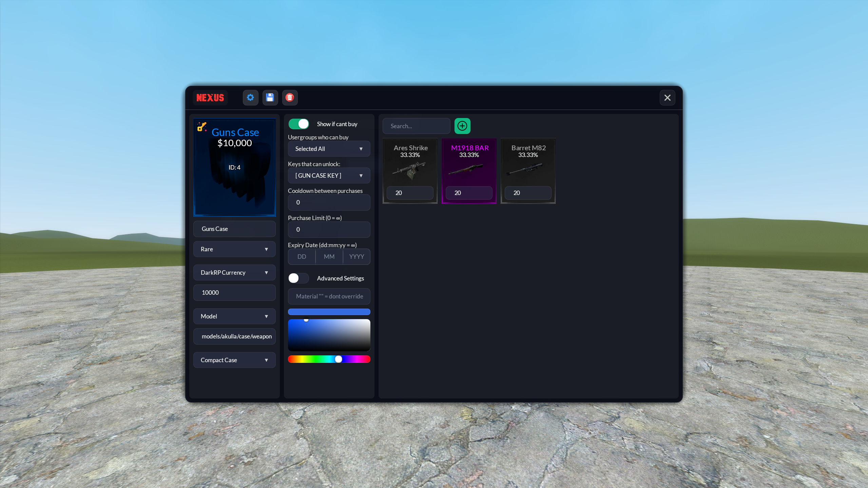Open the Rare rarity dropdown
Screen dimensions: 868x488
coord(234,249)
